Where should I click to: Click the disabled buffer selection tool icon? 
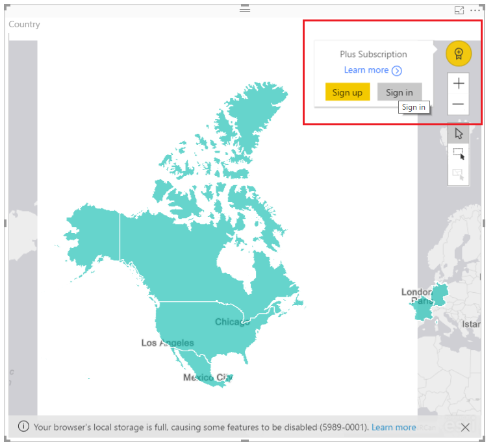459,174
